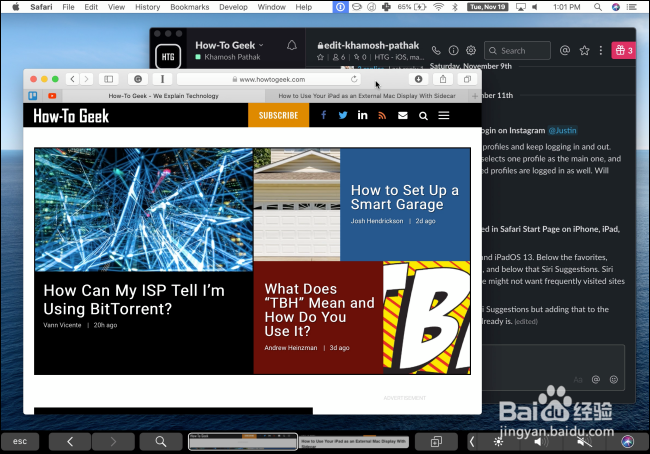This screenshot has width=650, height=454.
Task: Show Safari tab overview button
Action: point(467,79)
